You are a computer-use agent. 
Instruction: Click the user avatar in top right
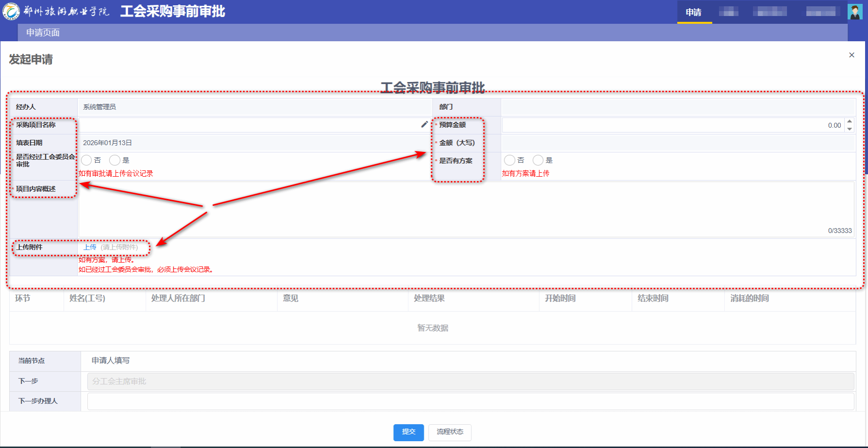pyautogui.click(x=854, y=12)
